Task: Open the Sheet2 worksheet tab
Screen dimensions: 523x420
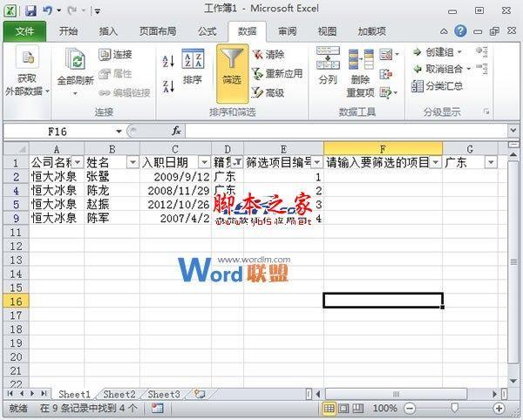Action: click(x=119, y=395)
